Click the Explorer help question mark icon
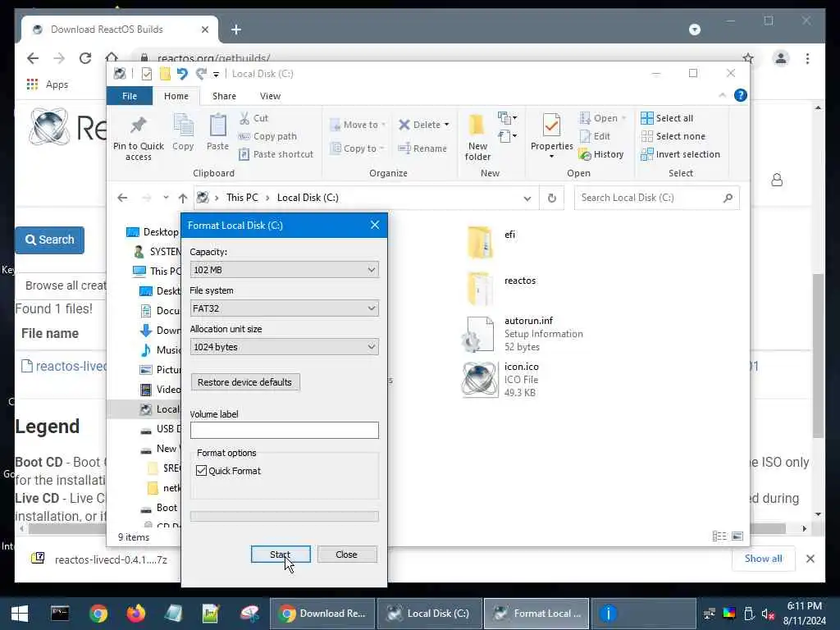The image size is (840, 630). point(741,95)
